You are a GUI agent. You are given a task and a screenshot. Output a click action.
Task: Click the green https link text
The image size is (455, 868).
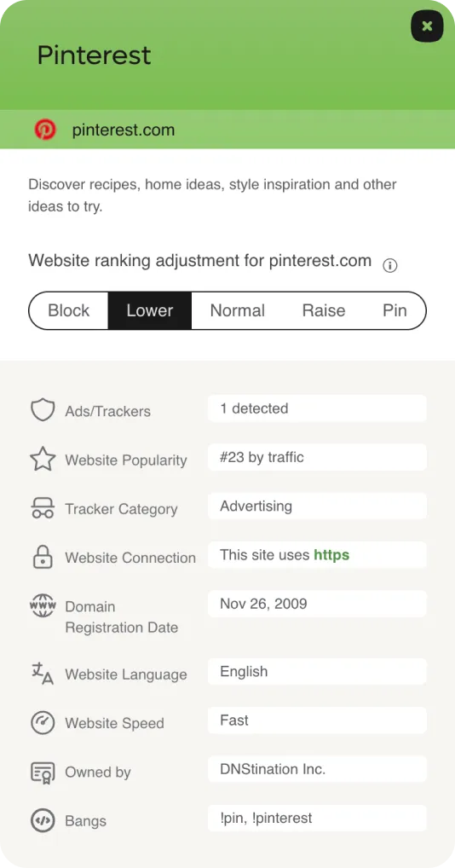tap(331, 555)
